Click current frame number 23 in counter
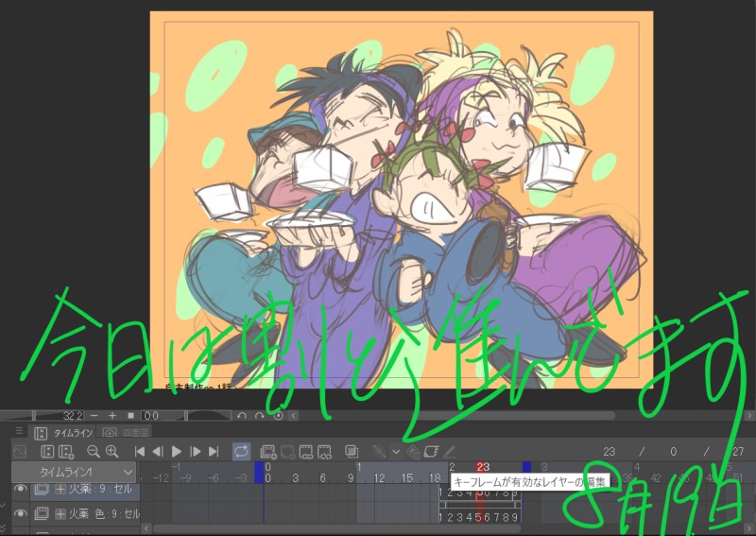The height and width of the screenshot is (536, 756). [x=609, y=452]
